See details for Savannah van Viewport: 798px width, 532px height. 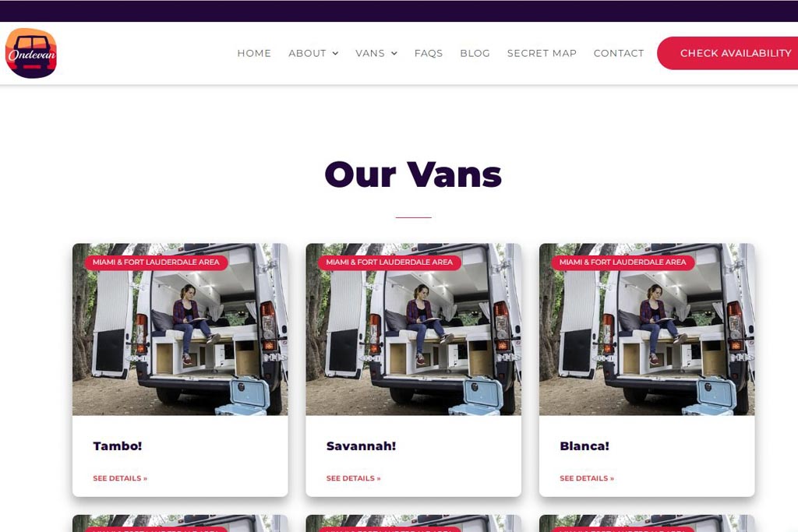click(353, 478)
